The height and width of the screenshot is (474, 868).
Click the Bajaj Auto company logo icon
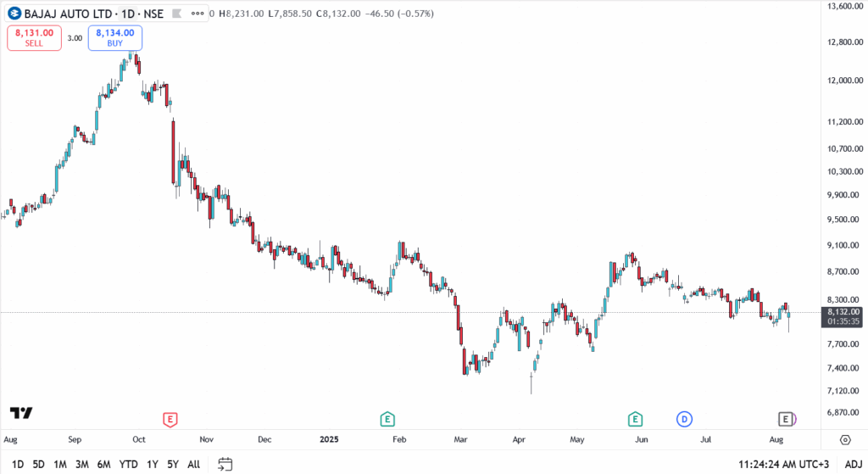14,14
